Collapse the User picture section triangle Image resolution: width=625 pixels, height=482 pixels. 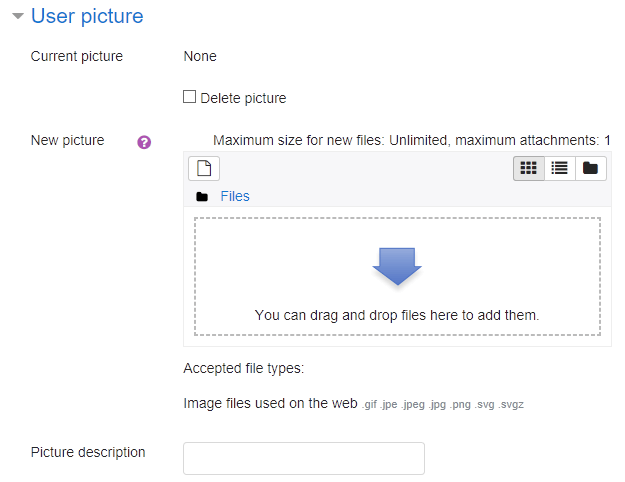click(18, 16)
